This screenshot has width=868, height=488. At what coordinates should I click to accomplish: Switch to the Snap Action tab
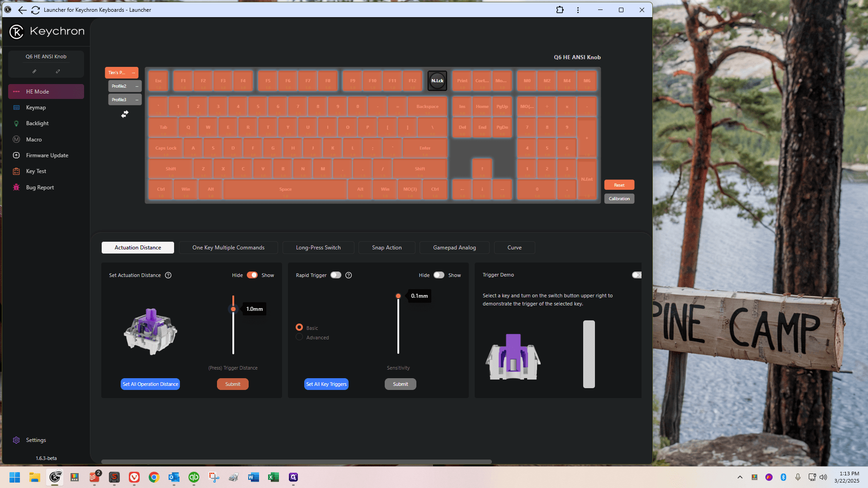click(x=387, y=248)
